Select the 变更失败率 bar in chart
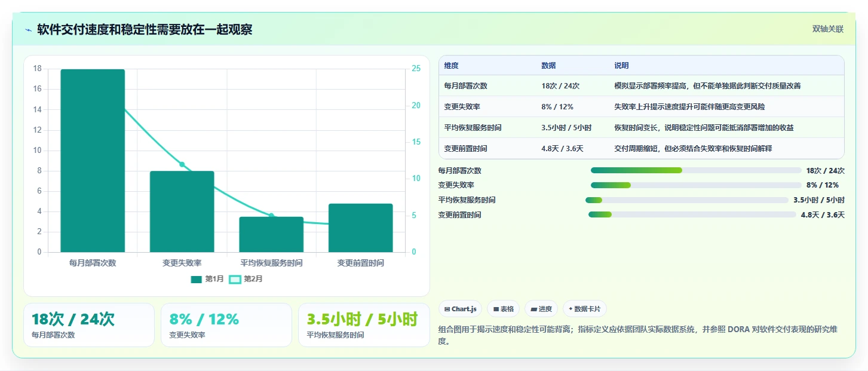This screenshot has height=371, width=868. tap(182, 211)
